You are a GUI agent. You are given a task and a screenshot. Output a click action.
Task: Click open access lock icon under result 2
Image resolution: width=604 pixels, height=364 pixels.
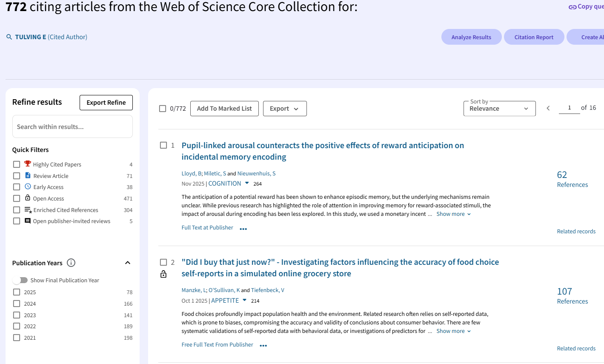(x=163, y=274)
